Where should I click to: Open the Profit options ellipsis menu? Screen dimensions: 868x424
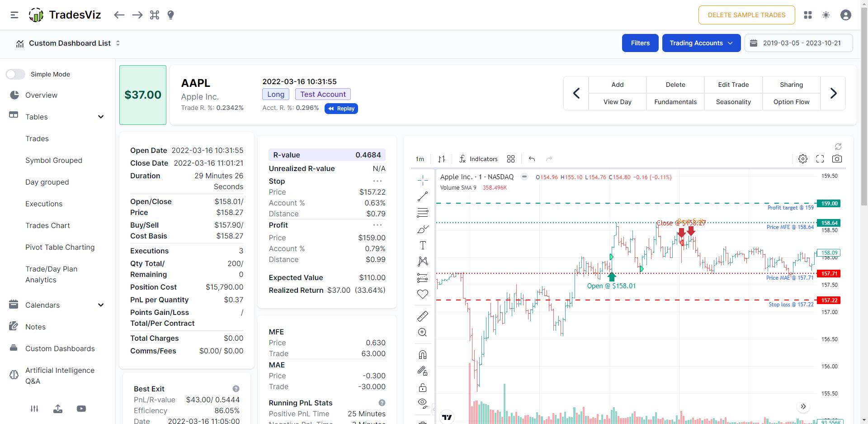coord(377,225)
